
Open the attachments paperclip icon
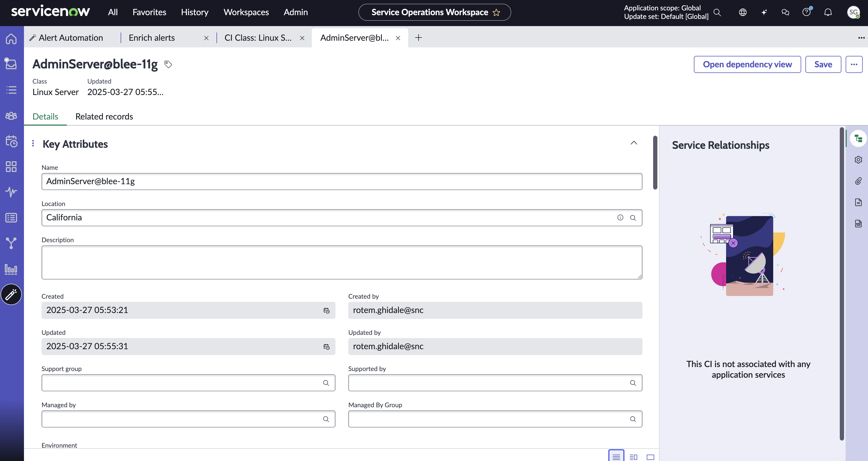pos(858,181)
